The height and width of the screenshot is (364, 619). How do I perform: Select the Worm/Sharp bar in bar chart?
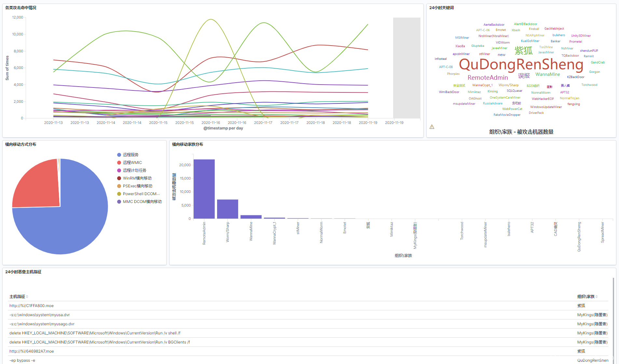(x=227, y=209)
